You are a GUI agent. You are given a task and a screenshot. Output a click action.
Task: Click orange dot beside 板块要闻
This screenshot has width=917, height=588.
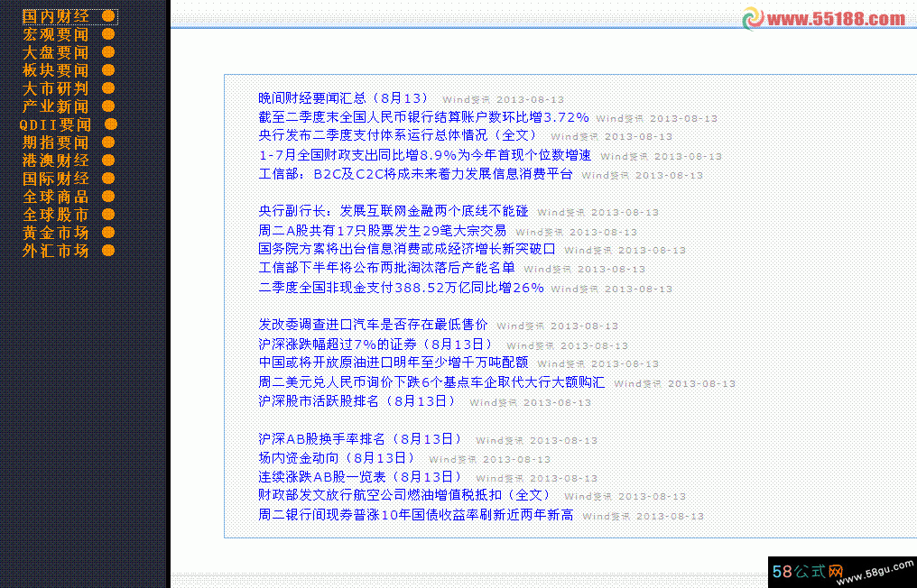[108, 70]
